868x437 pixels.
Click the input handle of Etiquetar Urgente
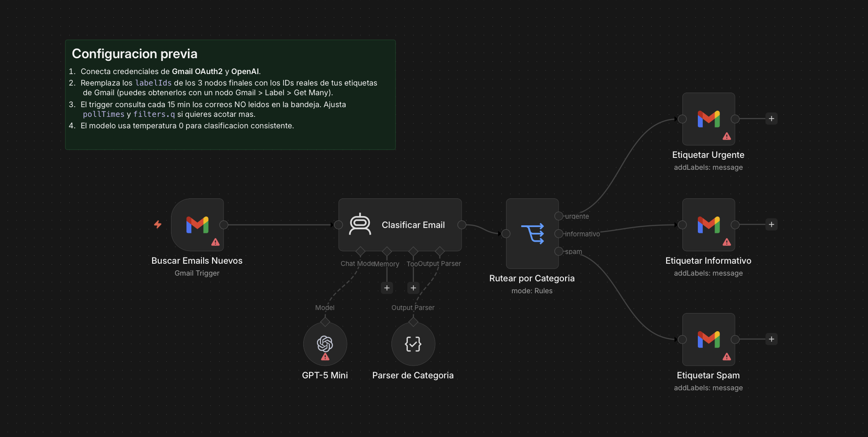pos(682,119)
